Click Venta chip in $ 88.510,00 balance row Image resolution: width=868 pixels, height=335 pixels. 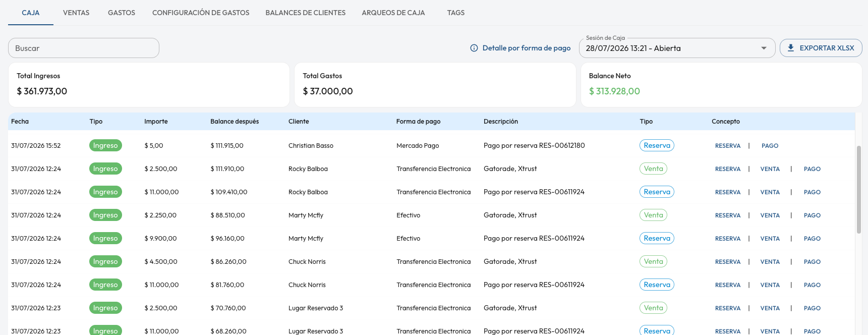point(653,215)
